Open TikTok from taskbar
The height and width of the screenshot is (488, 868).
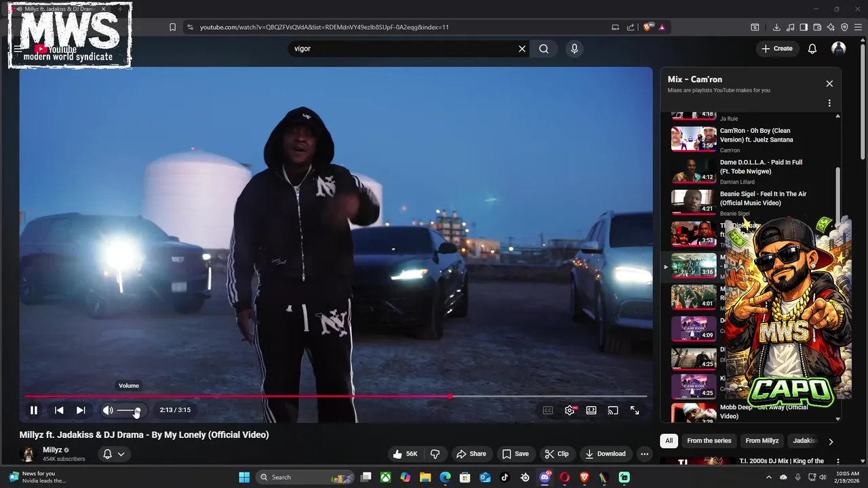point(505,477)
